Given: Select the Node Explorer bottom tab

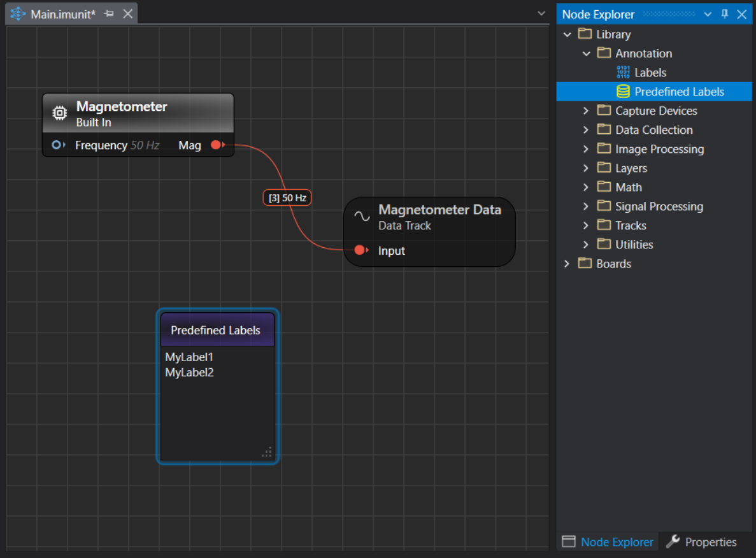Looking at the screenshot, I should (x=608, y=542).
